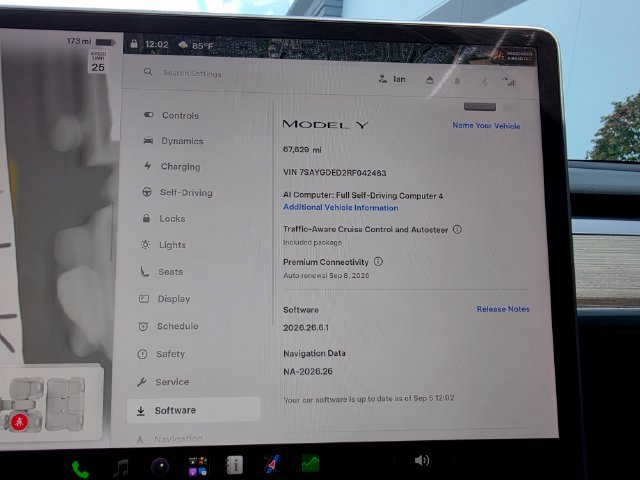The height and width of the screenshot is (480, 640).
Task: Open the Music note app icon
Action: coord(121,468)
